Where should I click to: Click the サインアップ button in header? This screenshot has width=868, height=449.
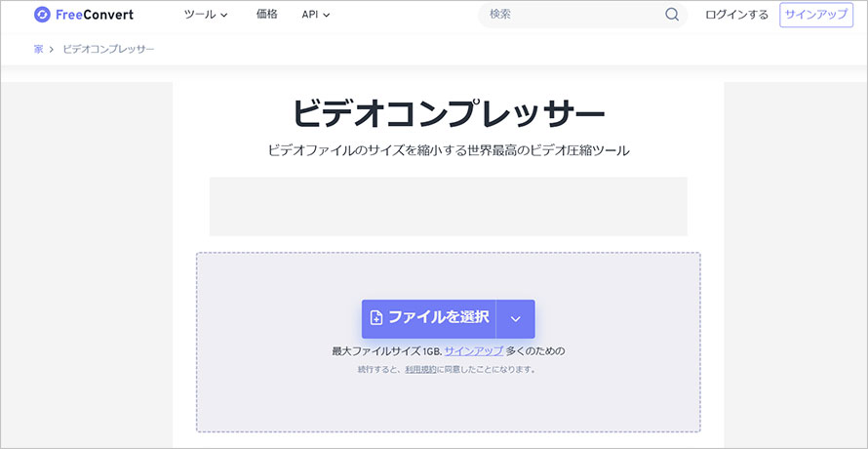pos(816,15)
